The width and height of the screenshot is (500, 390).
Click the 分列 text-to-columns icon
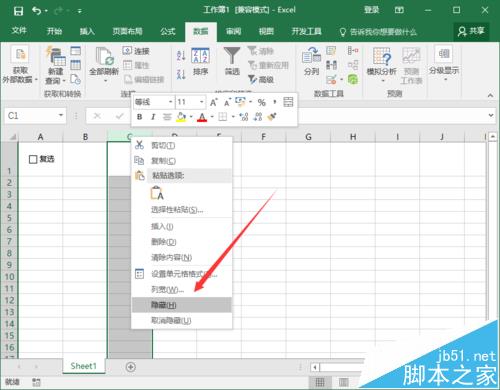coord(311,61)
